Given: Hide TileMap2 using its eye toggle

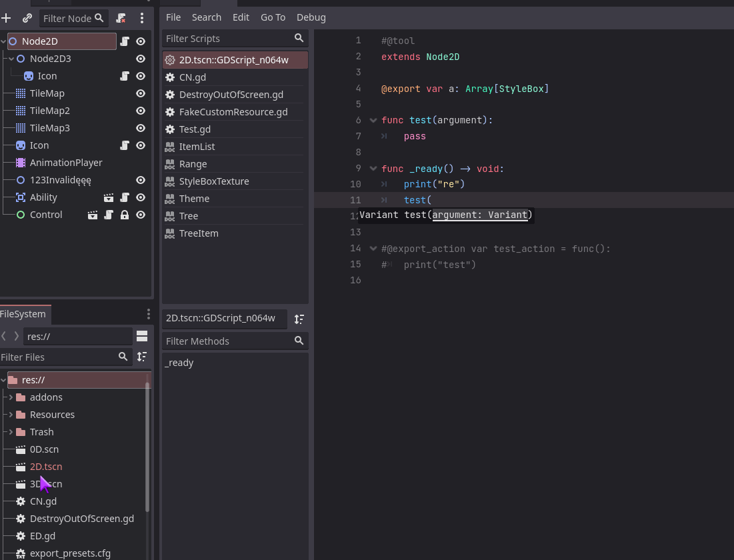Looking at the screenshot, I should [141, 111].
